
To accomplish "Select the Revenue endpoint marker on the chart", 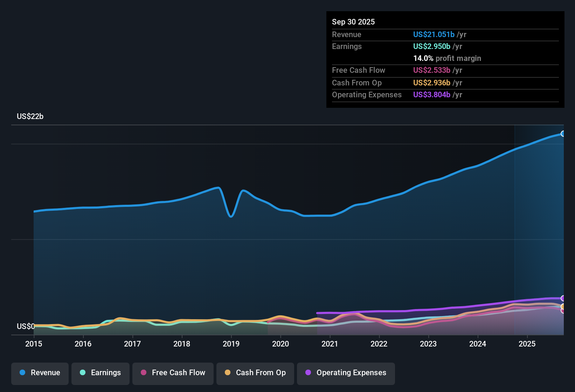I will (x=563, y=134).
